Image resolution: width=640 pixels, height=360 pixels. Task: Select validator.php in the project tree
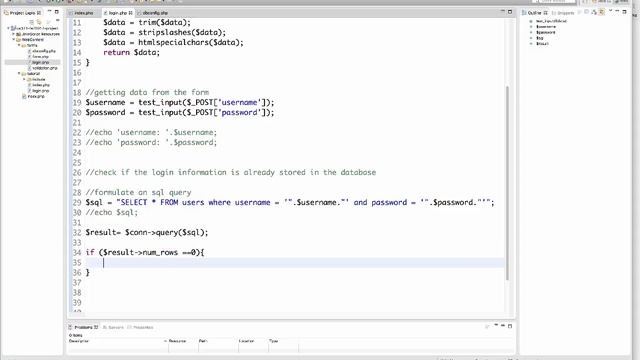[x=45, y=68]
